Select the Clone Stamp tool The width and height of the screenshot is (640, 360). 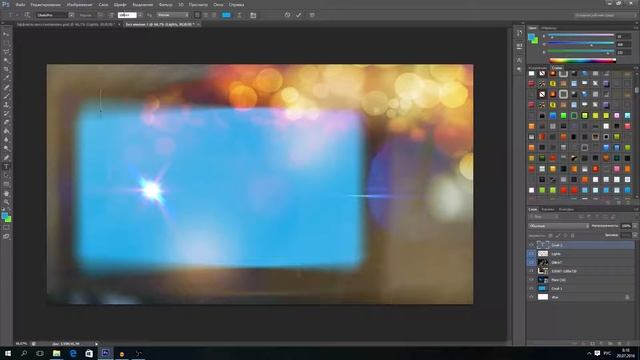pyautogui.click(x=6, y=105)
